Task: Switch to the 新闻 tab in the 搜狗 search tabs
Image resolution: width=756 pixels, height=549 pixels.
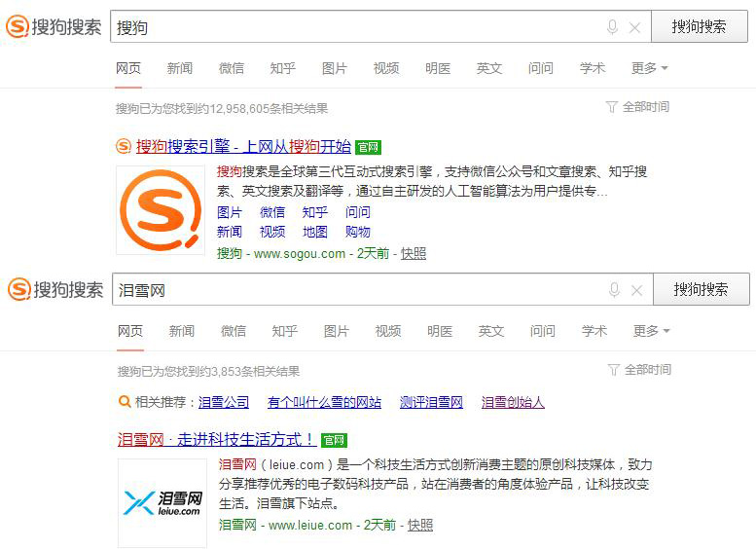Action: [180, 68]
